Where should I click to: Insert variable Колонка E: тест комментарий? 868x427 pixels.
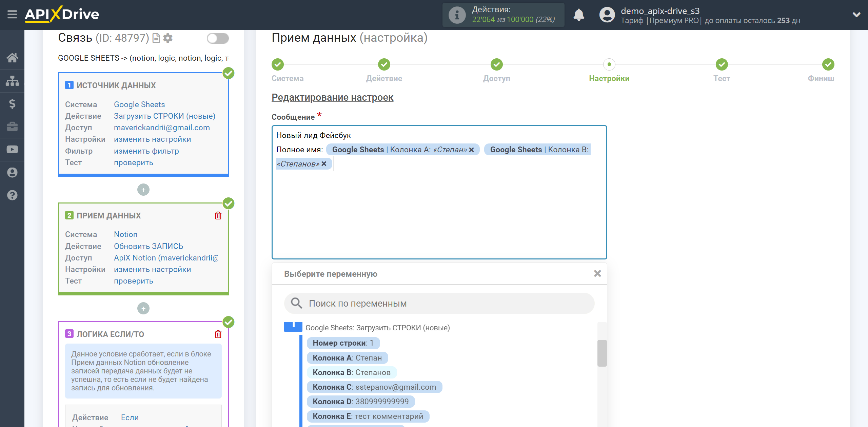[368, 416]
